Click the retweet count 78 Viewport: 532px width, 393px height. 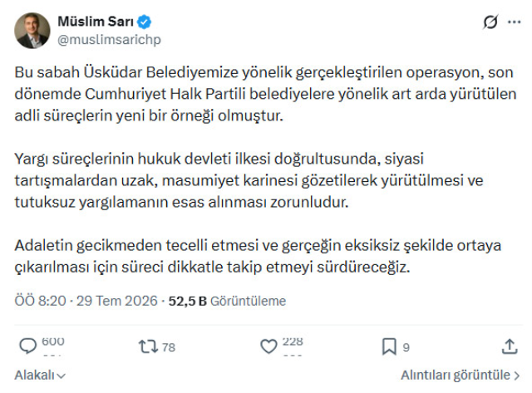169,347
